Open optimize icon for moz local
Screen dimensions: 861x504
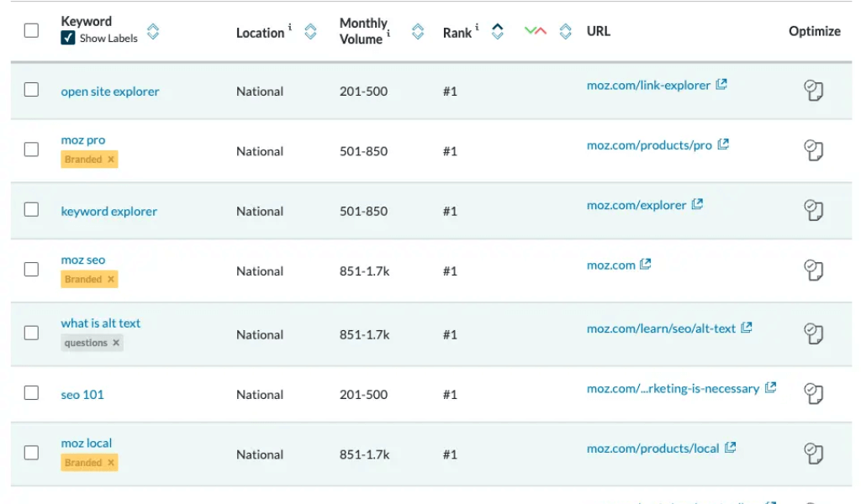pyautogui.click(x=814, y=453)
